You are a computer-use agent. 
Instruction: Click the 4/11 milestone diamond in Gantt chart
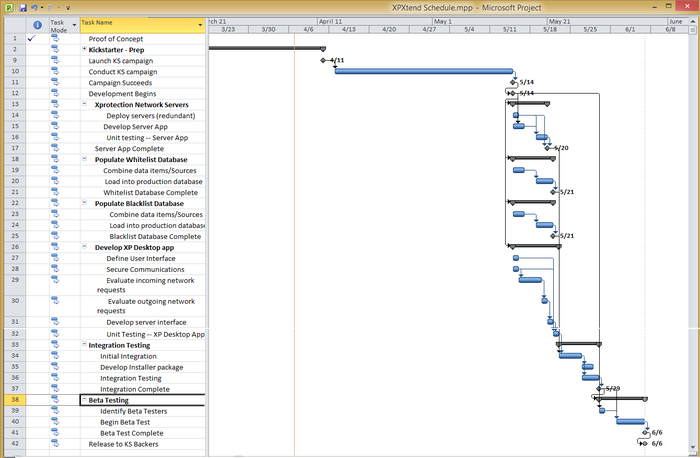coord(323,60)
